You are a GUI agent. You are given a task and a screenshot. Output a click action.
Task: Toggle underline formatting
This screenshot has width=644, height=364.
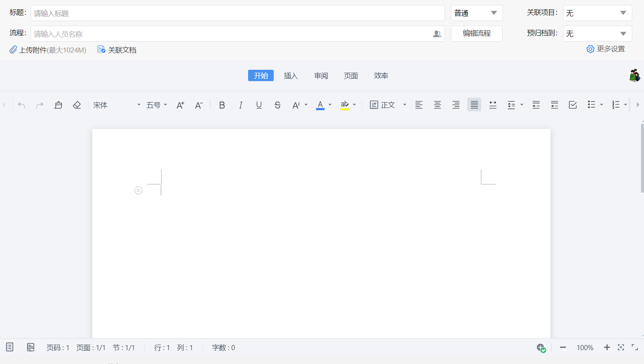[259, 105]
